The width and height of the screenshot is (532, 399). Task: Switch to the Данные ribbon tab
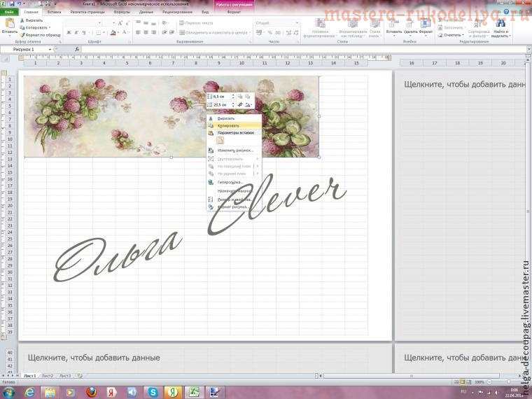click(x=146, y=12)
